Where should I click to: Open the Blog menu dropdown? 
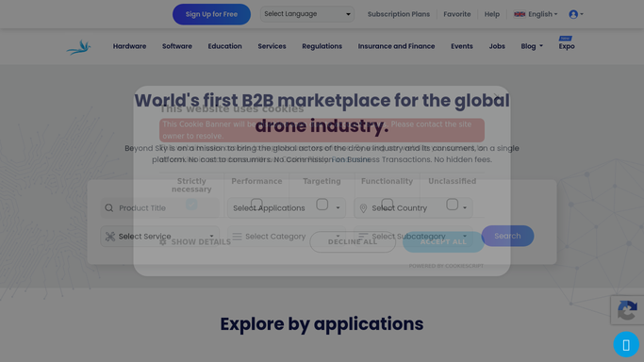532,46
